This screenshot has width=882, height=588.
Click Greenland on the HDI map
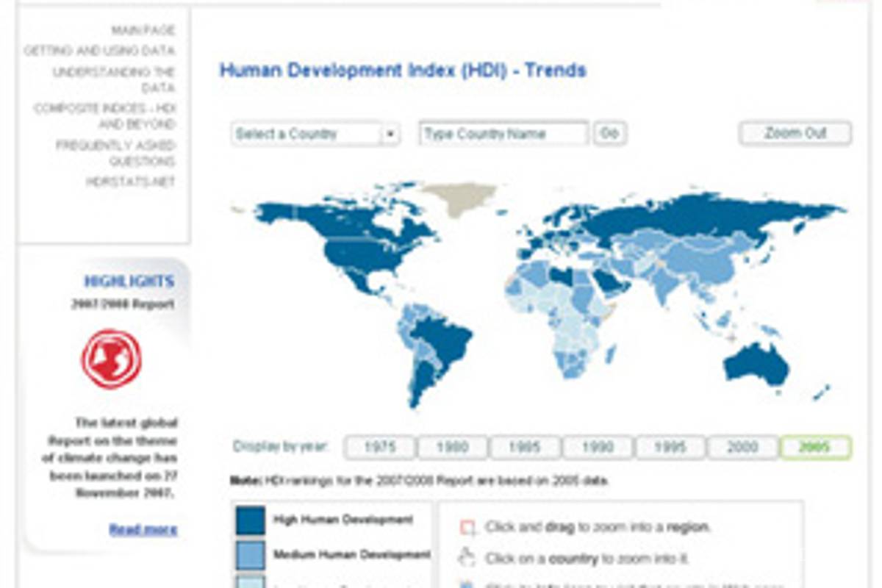[x=461, y=198]
